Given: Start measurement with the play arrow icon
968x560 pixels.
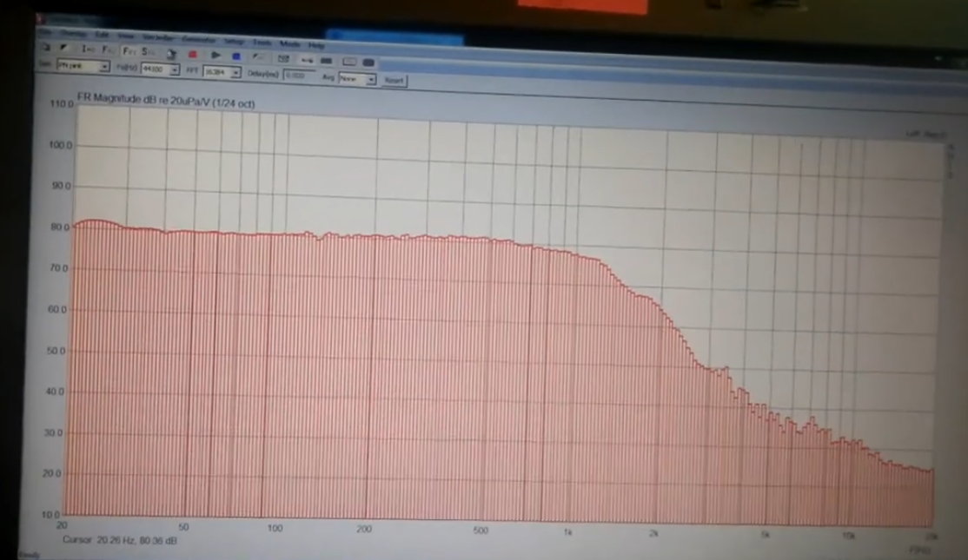Looking at the screenshot, I should click(x=215, y=56).
